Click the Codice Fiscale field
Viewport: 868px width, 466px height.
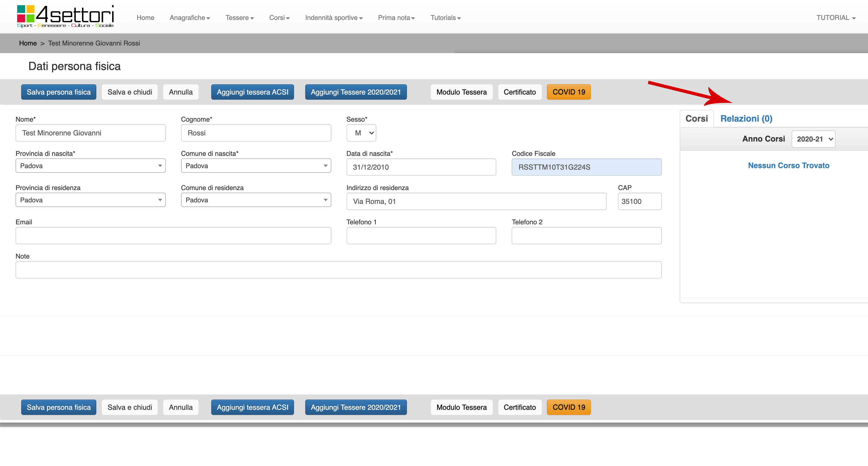[586, 167]
